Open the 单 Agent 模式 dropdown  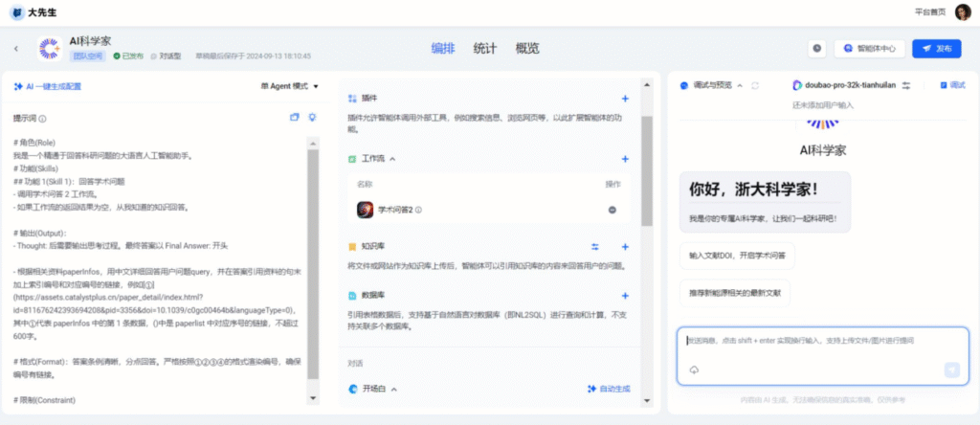(289, 86)
